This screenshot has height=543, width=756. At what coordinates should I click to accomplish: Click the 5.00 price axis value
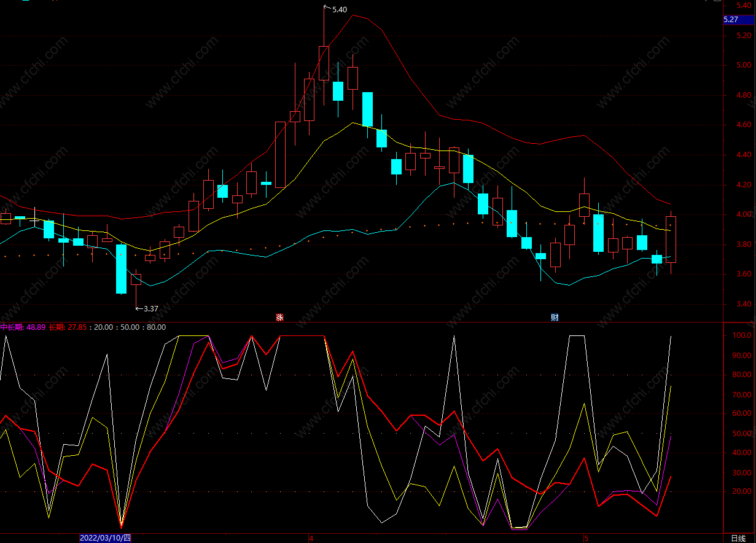tap(744, 65)
